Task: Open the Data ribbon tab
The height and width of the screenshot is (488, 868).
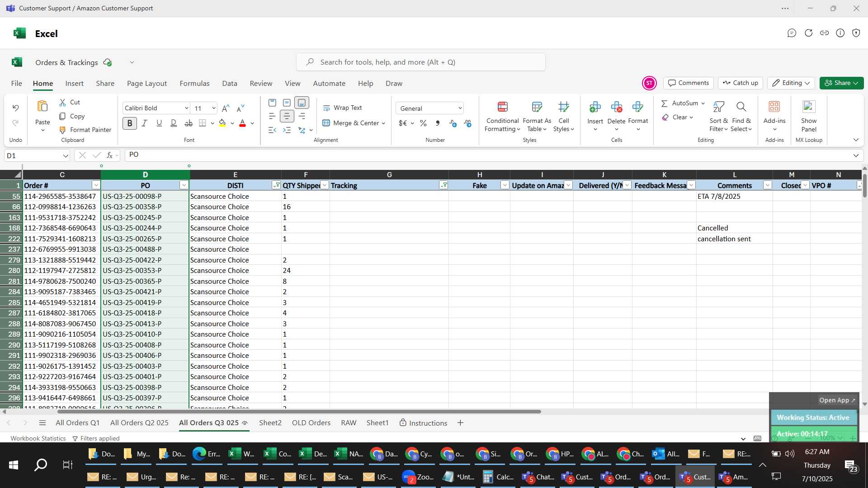Action: 230,84
